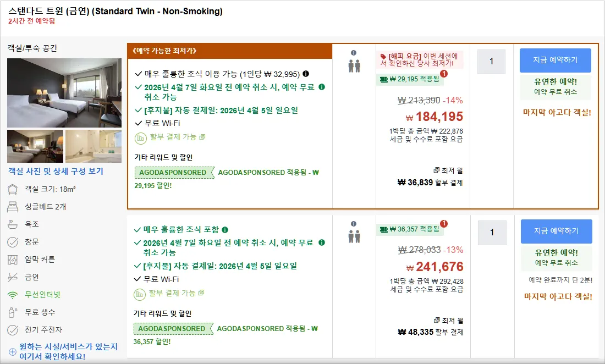The height and width of the screenshot is (364, 605).
Task: Click the Wi-Fi icon next to 무선인터넷
Action: tap(13, 295)
